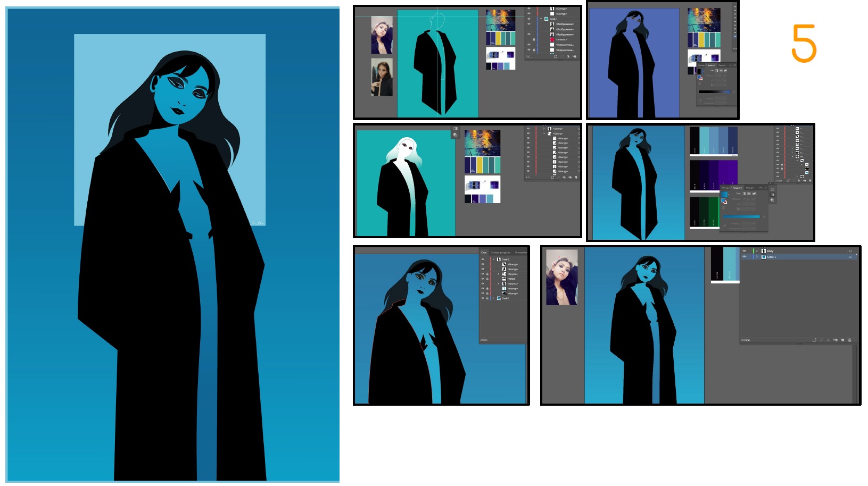Click the trash icon in Body layers panel
This screenshot has width=868, height=486.
[x=850, y=340]
